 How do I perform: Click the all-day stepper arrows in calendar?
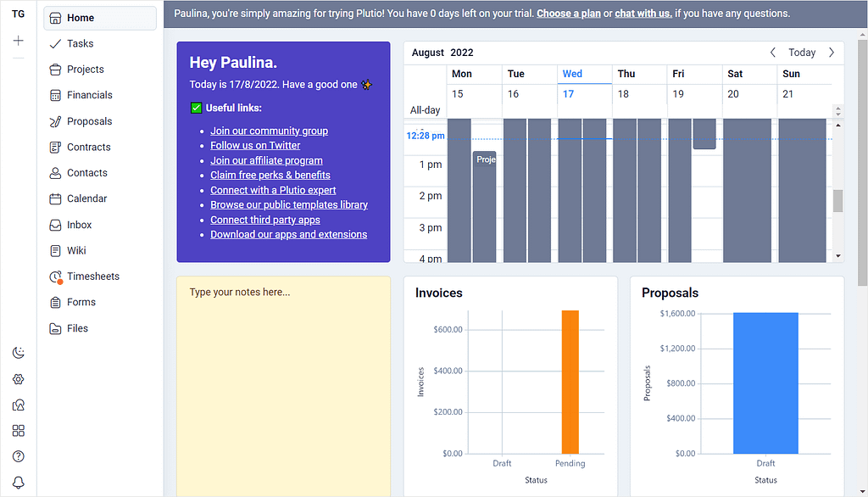coord(838,111)
